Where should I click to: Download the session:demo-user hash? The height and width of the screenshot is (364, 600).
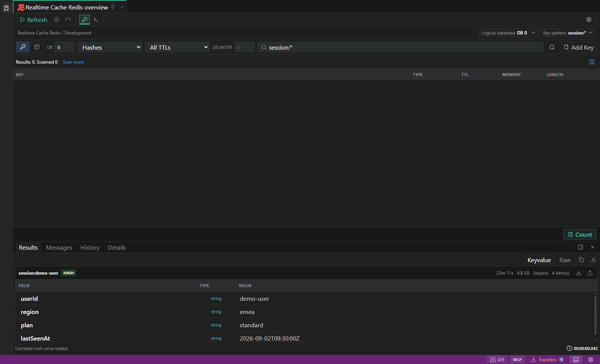pos(578,273)
